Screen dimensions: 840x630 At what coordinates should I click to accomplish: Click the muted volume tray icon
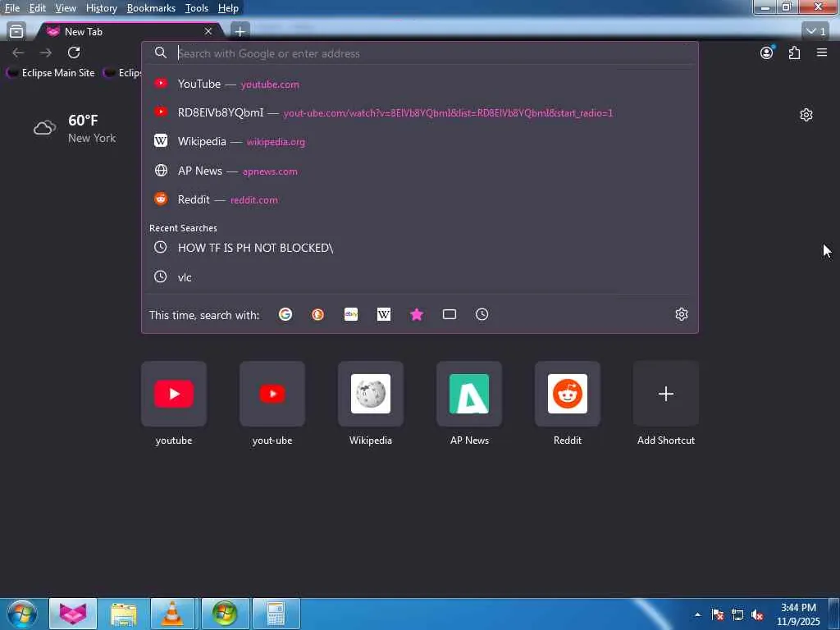tap(757, 615)
